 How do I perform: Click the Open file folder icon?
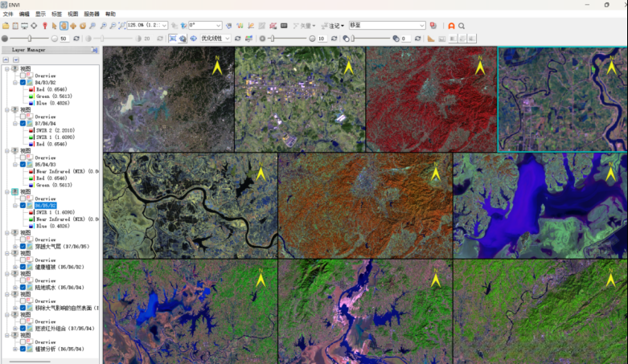click(x=6, y=26)
